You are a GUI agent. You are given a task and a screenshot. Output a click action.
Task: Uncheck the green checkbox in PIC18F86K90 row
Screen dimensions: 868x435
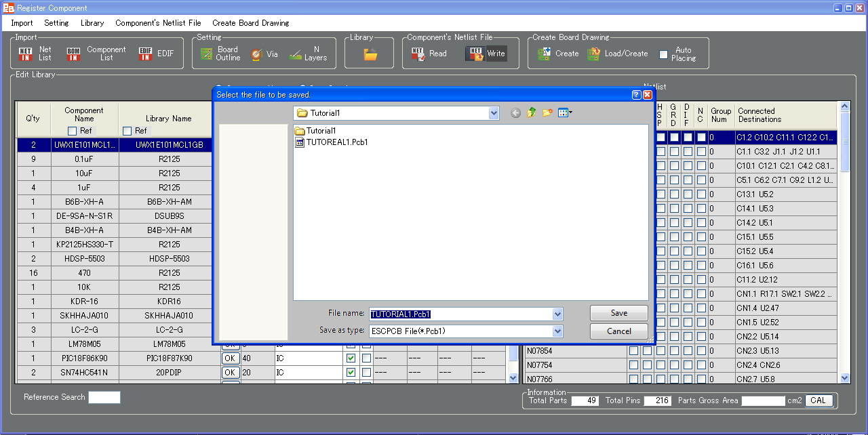coord(351,358)
